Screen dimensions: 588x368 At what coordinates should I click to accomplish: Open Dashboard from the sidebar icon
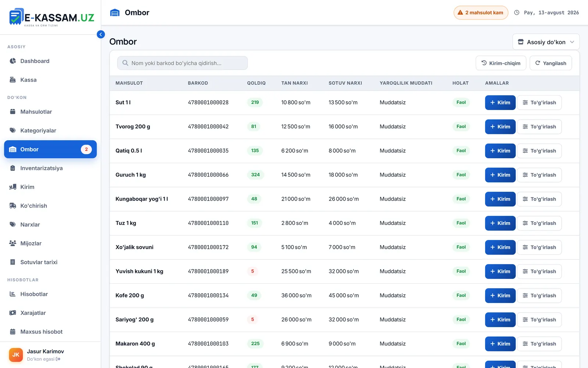13,61
